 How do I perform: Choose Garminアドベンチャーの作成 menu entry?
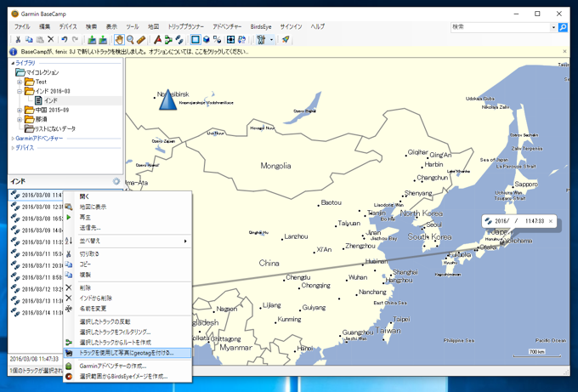point(127,366)
